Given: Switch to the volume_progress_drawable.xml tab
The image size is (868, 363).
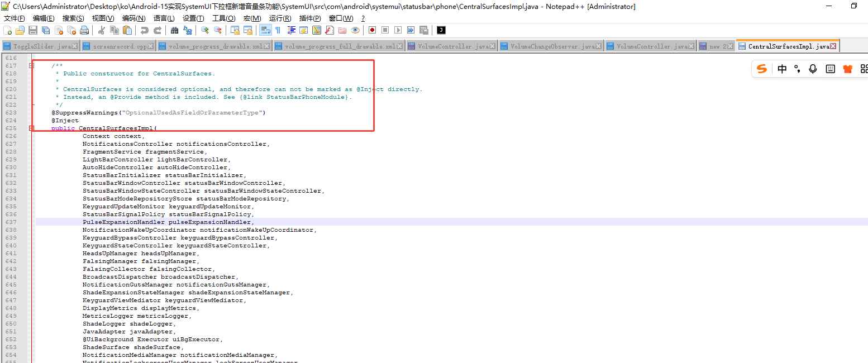Looking at the screenshot, I should (214, 46).
